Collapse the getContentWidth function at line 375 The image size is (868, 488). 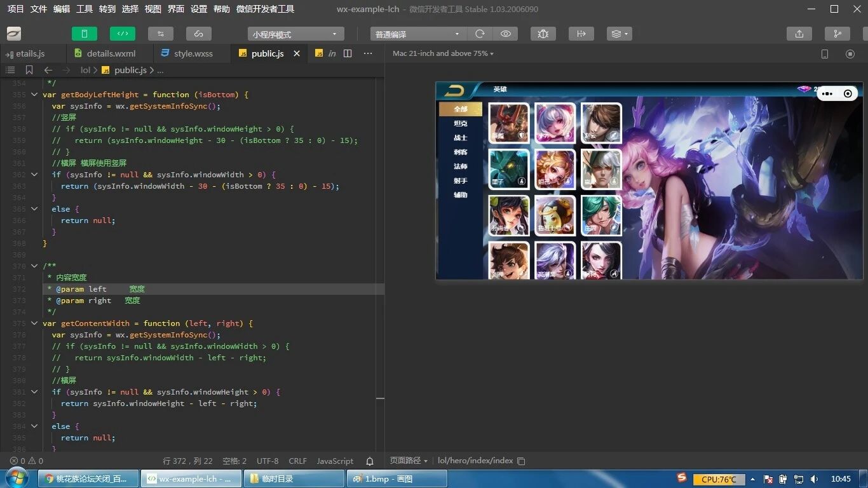(34, 323)
